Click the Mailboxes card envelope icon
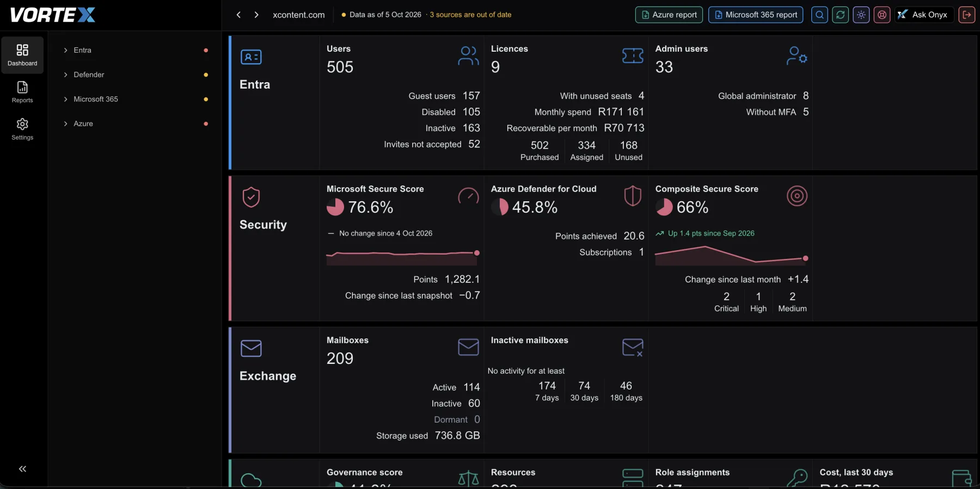The width and height of the screenshot is (980, 489). [x=468, y=347]
